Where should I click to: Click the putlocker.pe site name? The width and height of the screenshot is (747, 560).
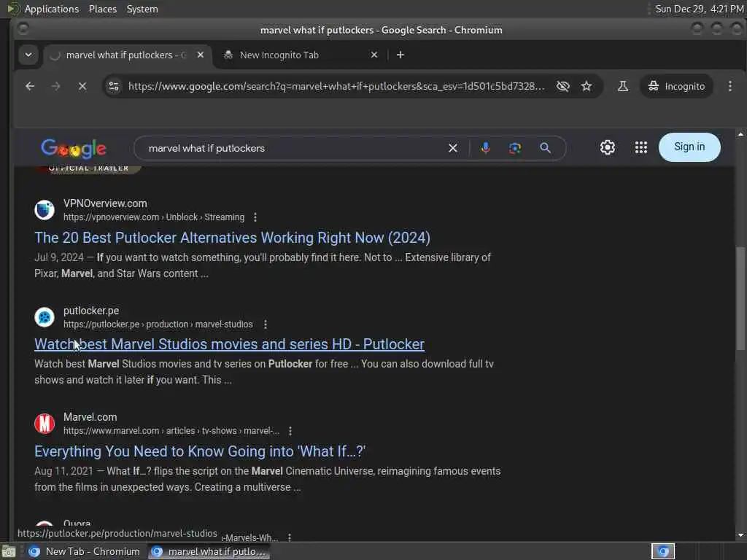[91, 311]
